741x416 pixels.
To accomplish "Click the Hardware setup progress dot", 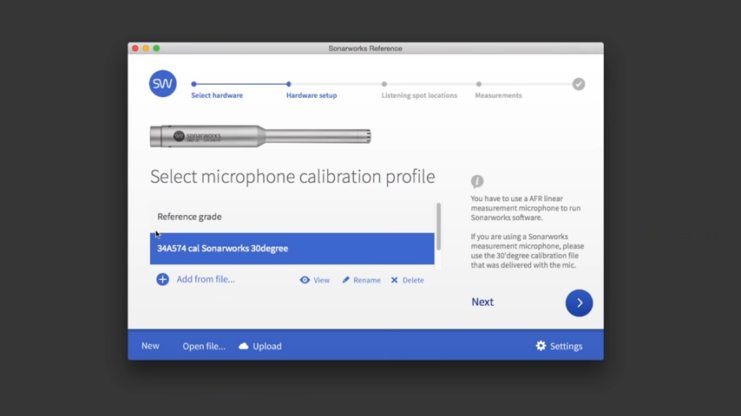I will (x=288, y=84).
